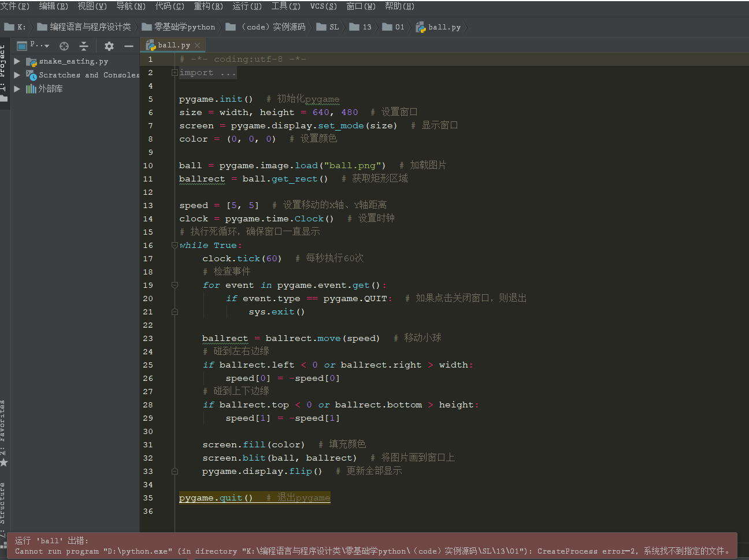Click line number 23 in gutter
Screen dimensions: 749x560
point(148,338)
